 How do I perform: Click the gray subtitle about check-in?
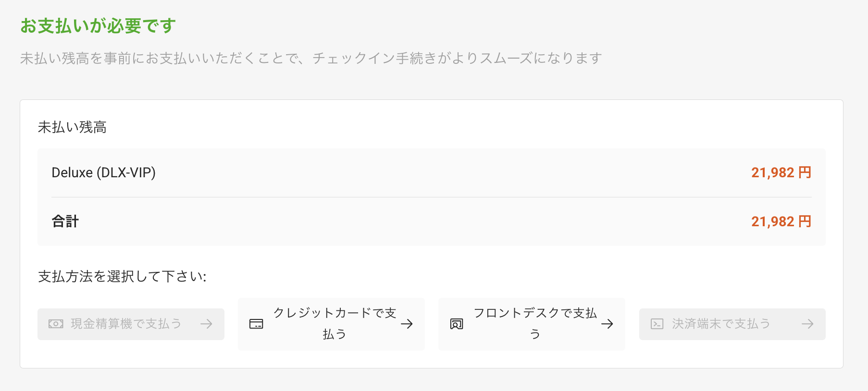(x=311, y=58)
